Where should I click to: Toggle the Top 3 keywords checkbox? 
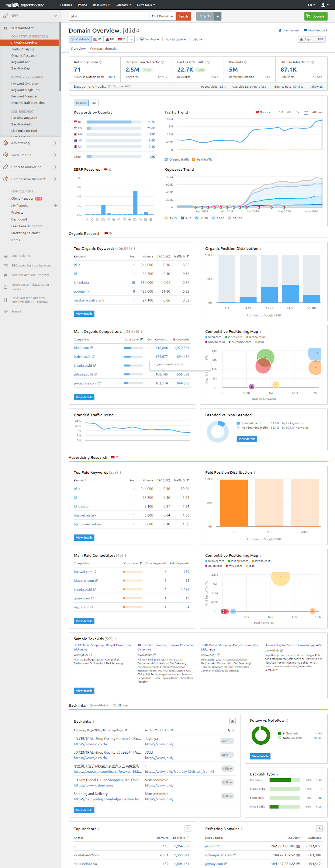pyautogui.click(x=166, y=218)
